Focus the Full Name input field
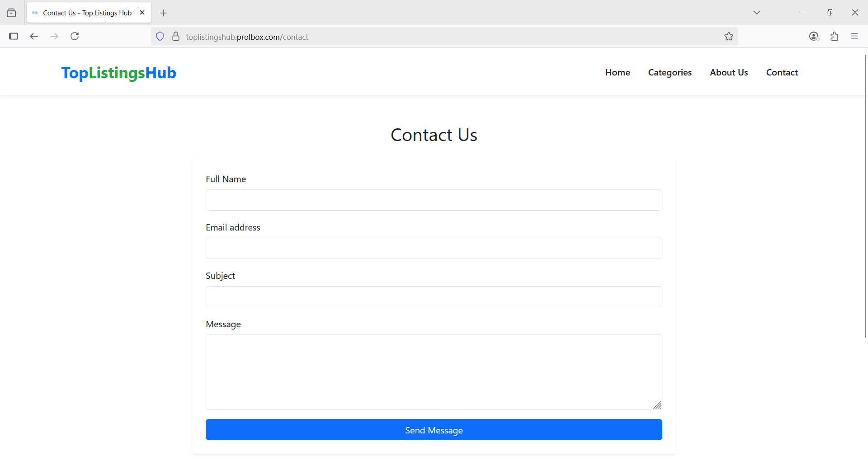This screenshot has height=461, width=868. click(434, 200)
